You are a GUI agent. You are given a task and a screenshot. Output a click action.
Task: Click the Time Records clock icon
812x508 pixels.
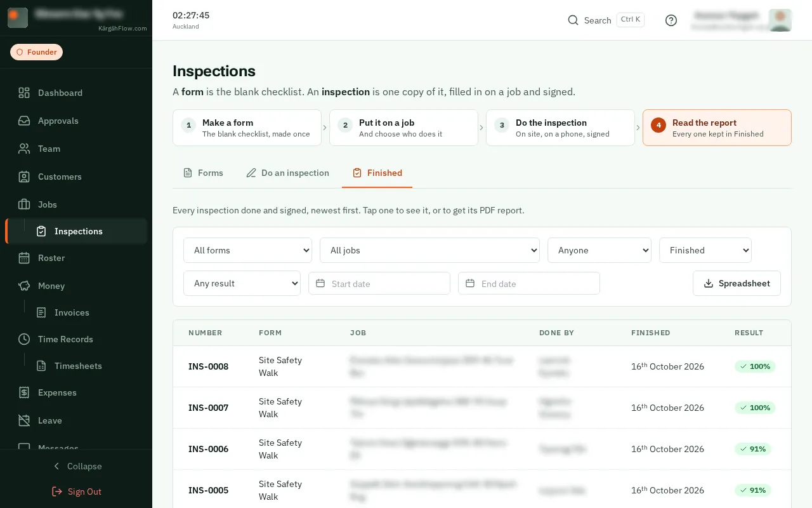tap(24, 339)
